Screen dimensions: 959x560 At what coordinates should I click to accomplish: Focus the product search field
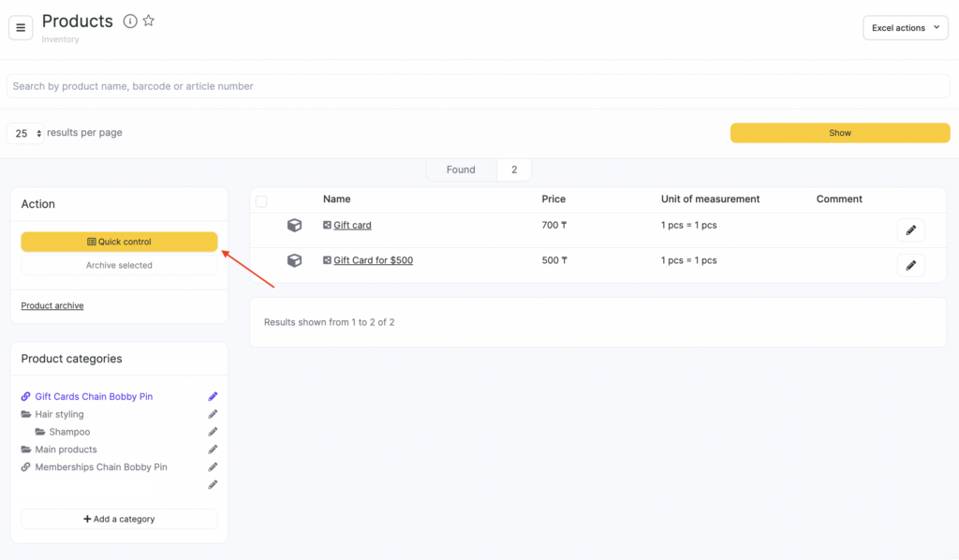tap(478, 86)
